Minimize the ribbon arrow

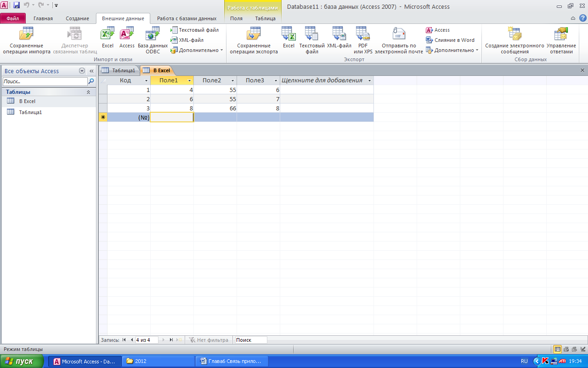pos(573,18)
